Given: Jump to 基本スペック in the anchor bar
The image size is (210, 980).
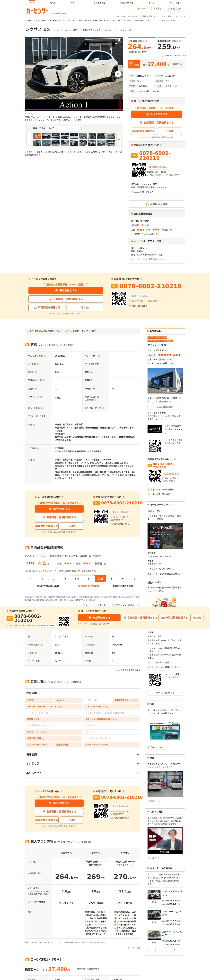Looking at the screenshot, I should 62,331.
